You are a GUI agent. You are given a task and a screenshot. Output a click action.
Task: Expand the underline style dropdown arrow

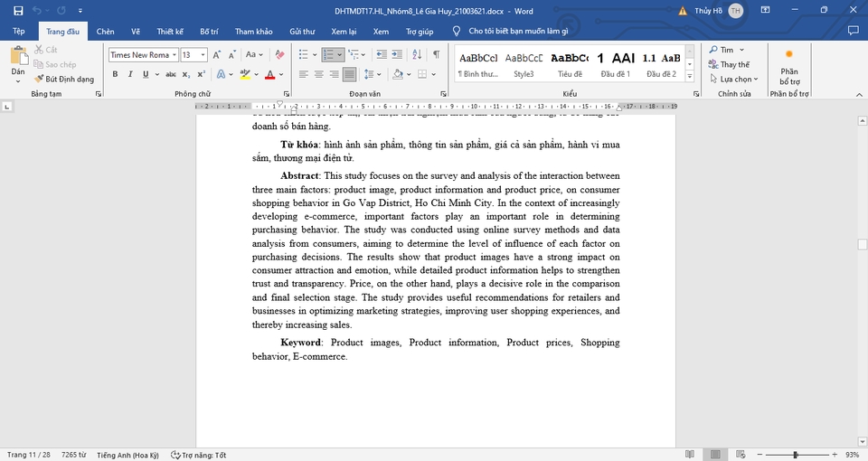pyautogui.click(x=157, y=74)
